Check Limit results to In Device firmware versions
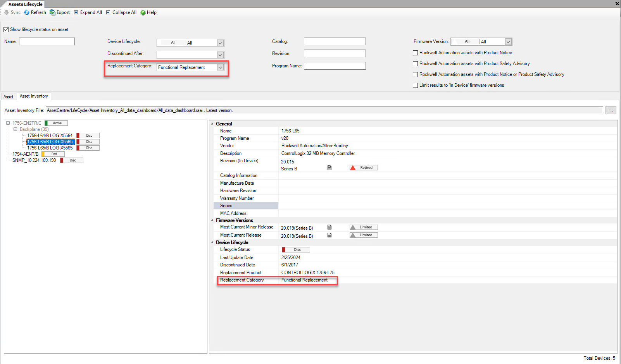The height and width of the screenshot is (364, 621). pos(415,85)
